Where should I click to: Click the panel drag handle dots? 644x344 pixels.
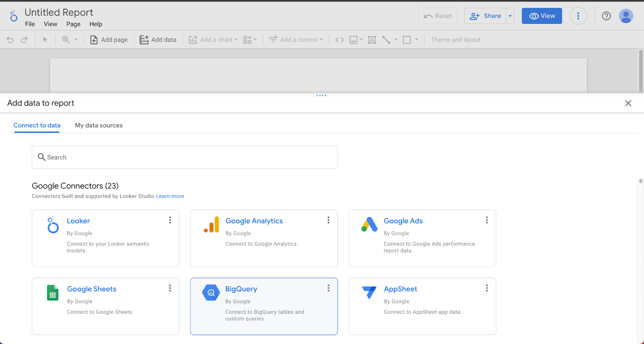(x=321, y=95)
